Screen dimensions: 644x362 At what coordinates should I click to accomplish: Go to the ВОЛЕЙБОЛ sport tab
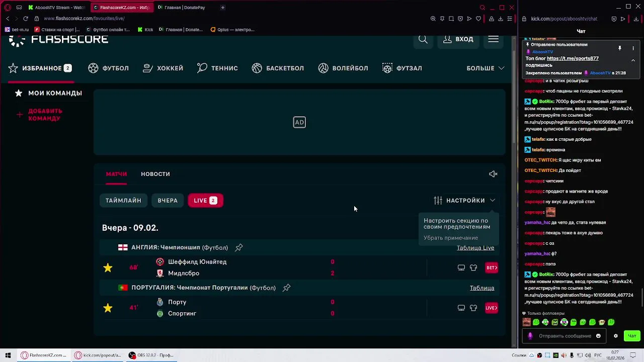(343, 68)
